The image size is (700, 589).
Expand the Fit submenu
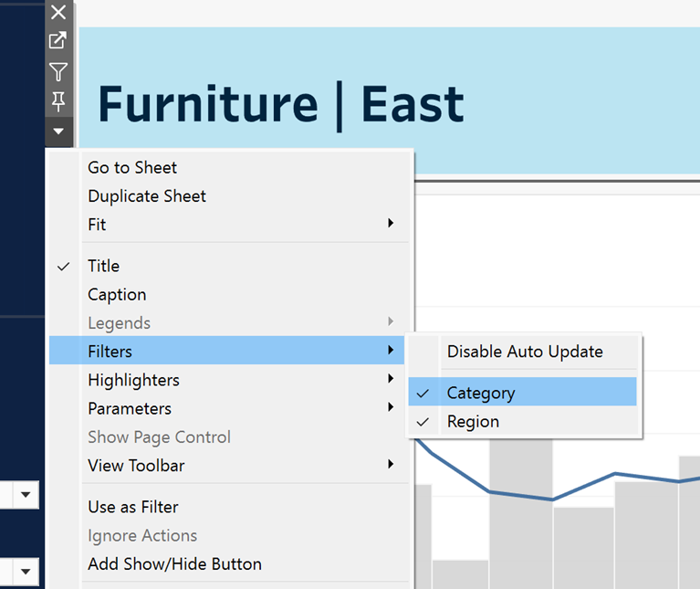click(x=97, y=225)
